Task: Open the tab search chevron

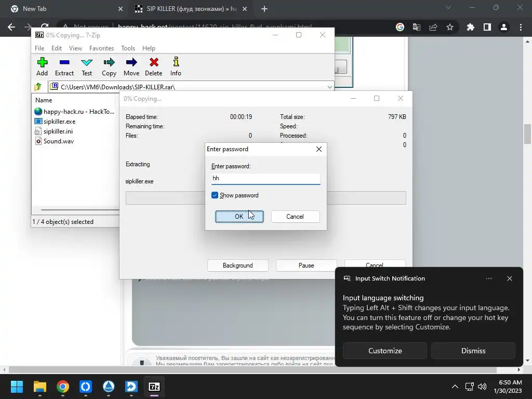Action: point(448,7)
